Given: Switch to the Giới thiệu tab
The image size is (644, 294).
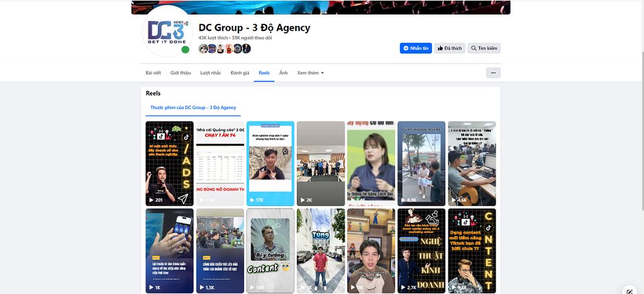Looking at the screenshot, I should point(180,73).
